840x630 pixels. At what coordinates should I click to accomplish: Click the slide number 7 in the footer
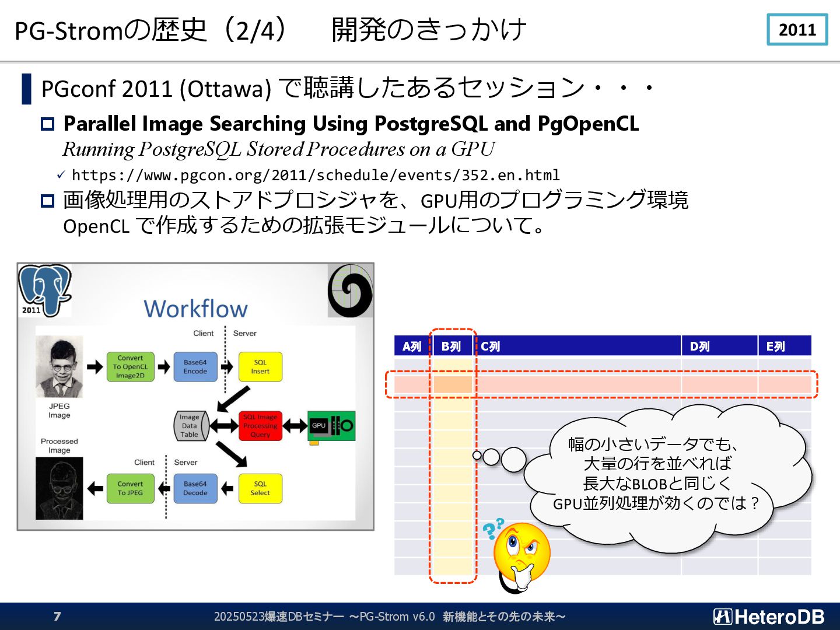click(57, 617)
